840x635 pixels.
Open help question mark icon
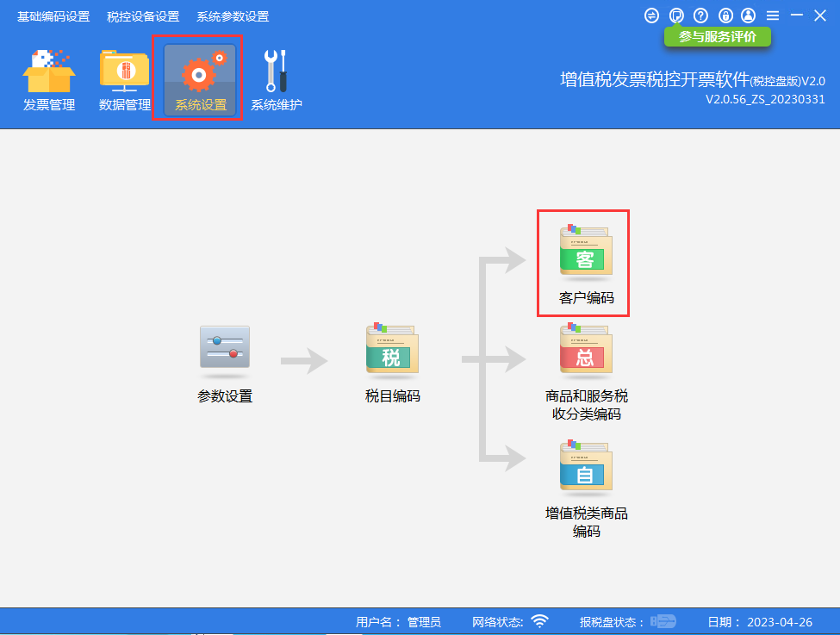click(x=700, y=16)
